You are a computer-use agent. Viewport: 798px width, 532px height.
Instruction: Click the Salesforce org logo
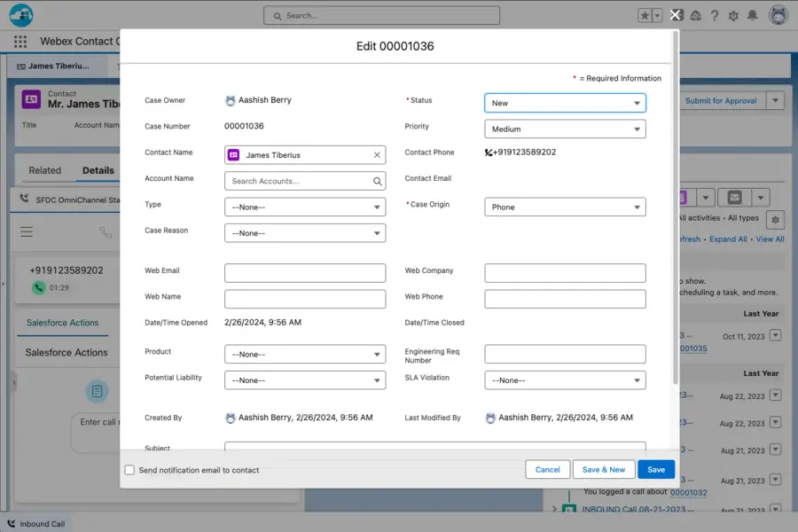[x=21, y=15]
